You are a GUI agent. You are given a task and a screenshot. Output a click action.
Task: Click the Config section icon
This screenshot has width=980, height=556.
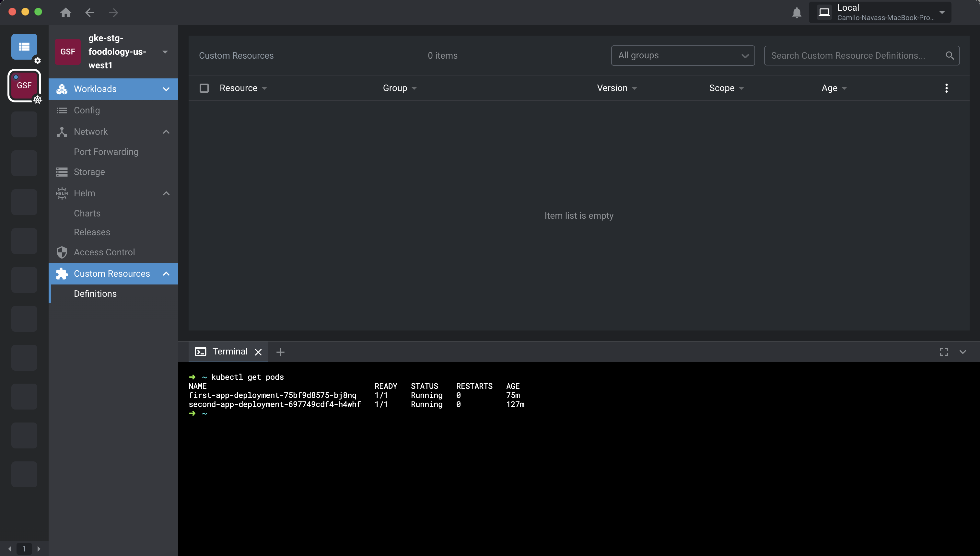point(62,110)
